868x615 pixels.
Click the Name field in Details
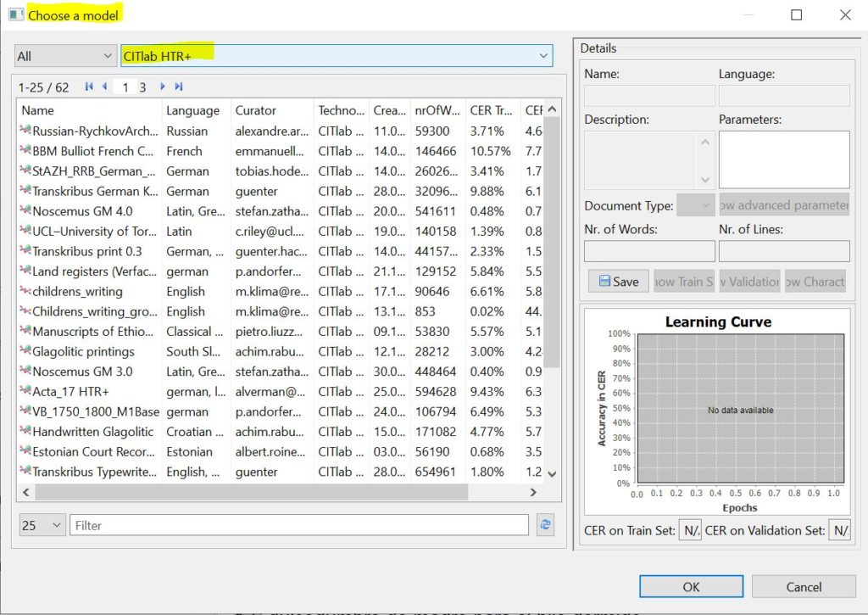(x=649, y=95)
